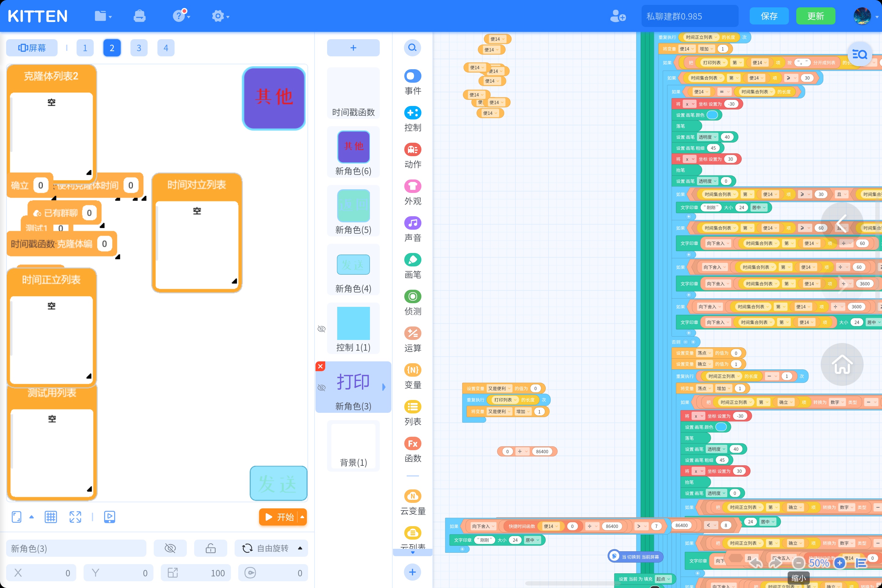882x588 pixels.
Task: Open the 侦测 block category
Action: tap(413, 303)
